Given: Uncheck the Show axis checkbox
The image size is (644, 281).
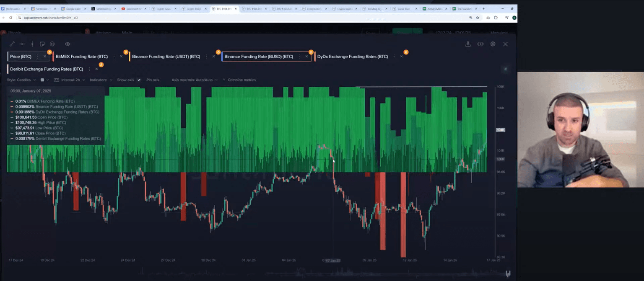Looking at the screenshot, I should pos(139,80).
